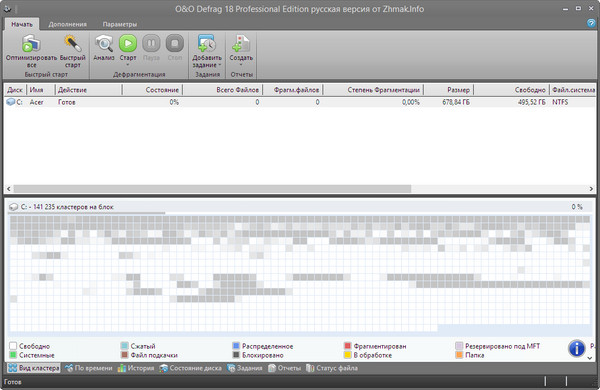Open the Задания bottom tab

pyautogui.click(x=245, y=368)
